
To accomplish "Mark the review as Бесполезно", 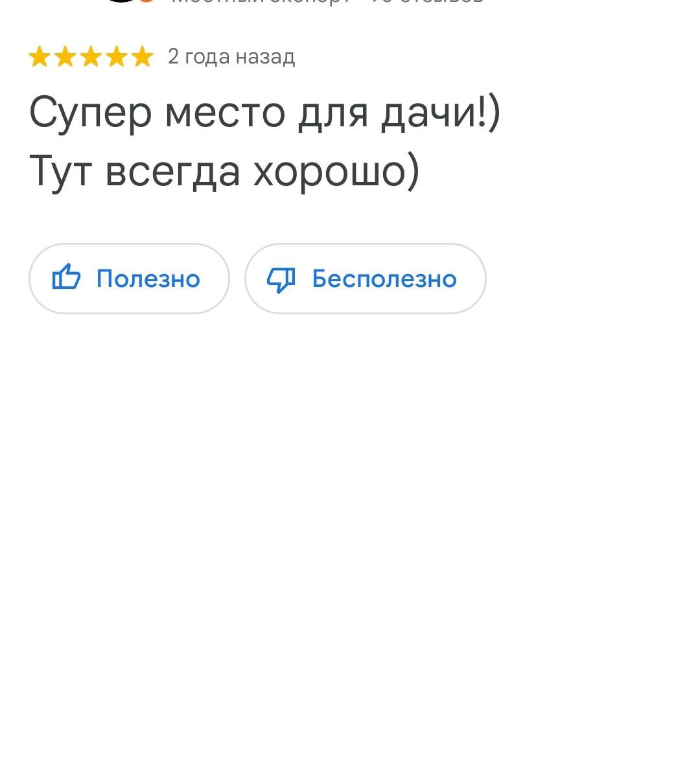I will 365,279.
